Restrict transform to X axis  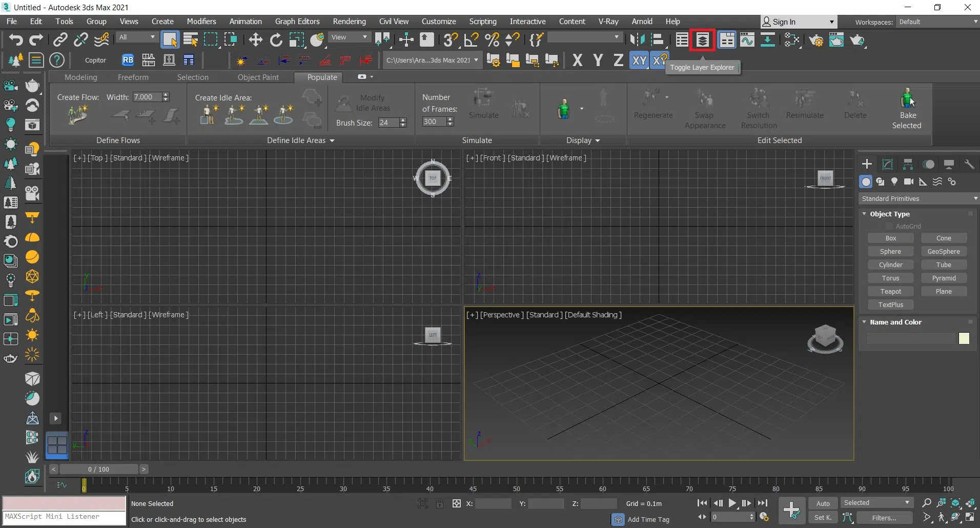coord(577,60)
